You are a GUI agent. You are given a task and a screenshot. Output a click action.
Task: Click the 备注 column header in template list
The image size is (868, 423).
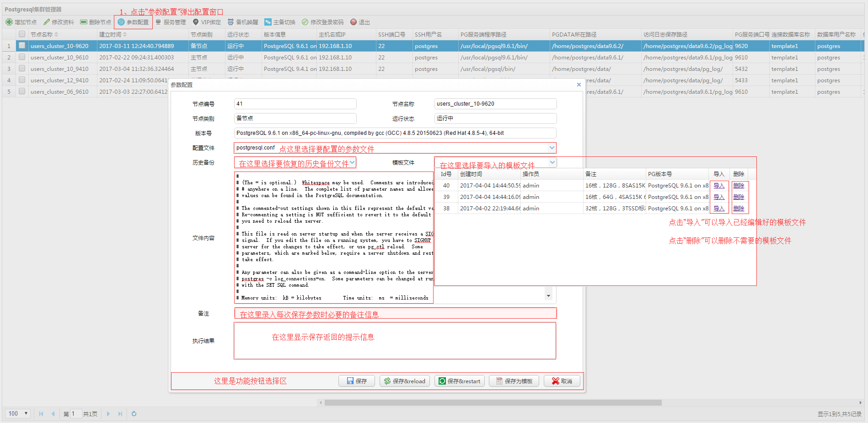614,174
